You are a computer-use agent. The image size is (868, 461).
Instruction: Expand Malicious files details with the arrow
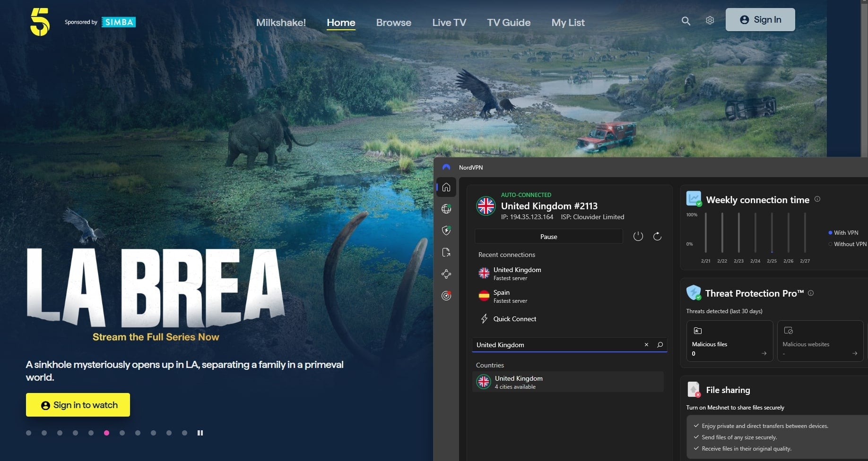(x=764, y=353)
